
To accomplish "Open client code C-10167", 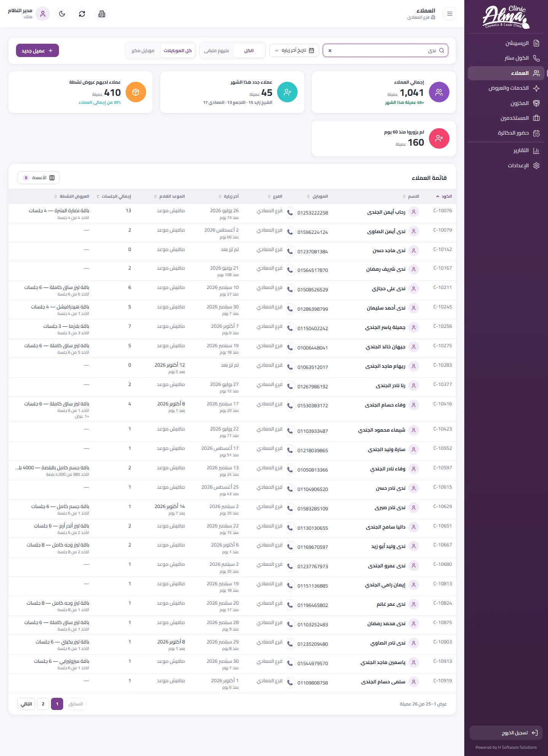I will [443, 268].
